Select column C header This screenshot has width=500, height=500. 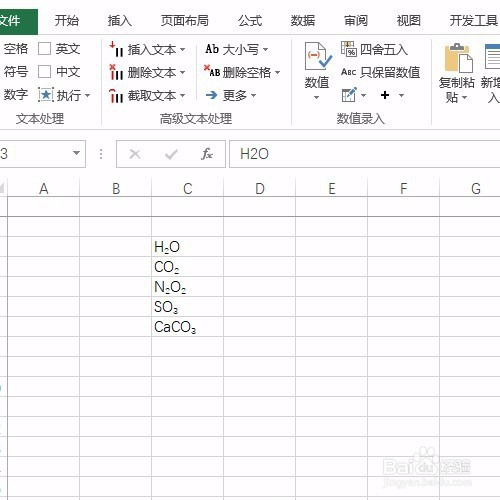click(187, 189)
